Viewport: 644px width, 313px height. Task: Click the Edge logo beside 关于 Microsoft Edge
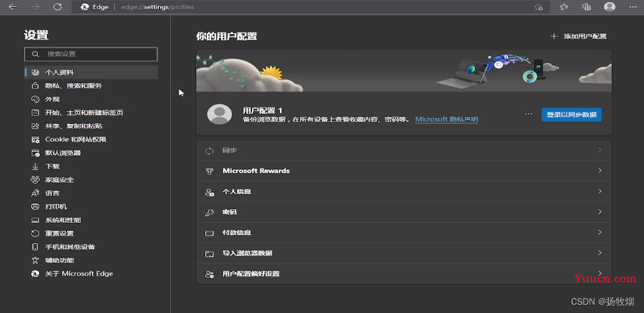pos(35,274)
